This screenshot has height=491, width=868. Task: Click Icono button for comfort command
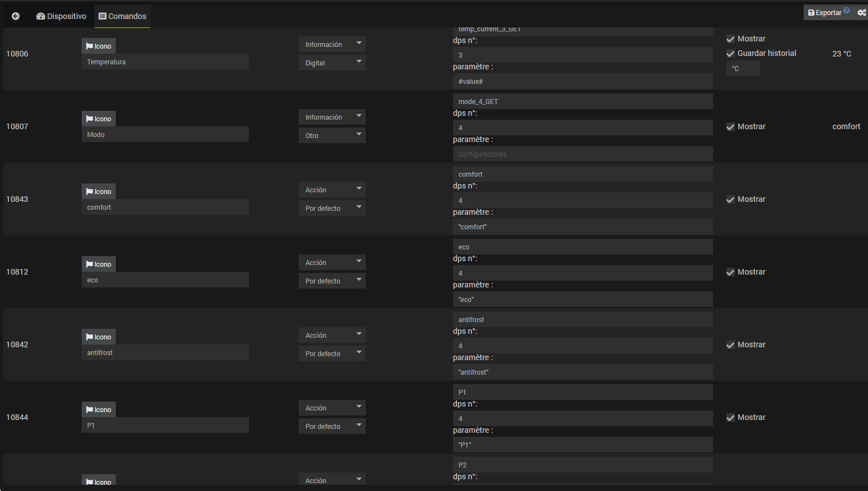tap(98, 192)
